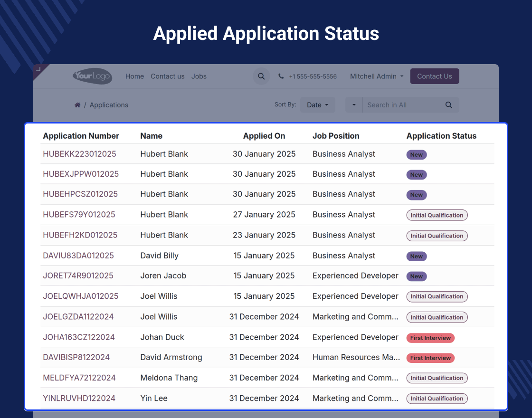Screen dimensions: 532x418
Task: Open application HUBEKK223012025
Action: click(x=79, y=154)
